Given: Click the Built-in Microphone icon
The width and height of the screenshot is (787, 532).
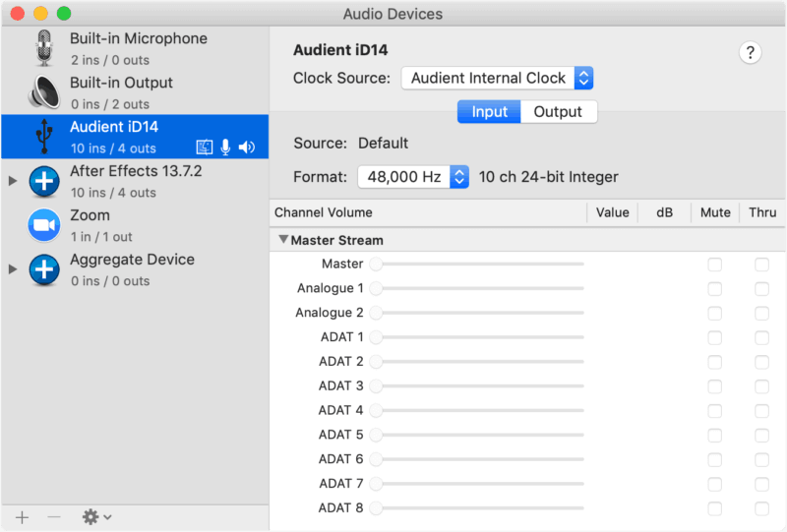Looking at the screenshot, I should [x=44, y=48].
